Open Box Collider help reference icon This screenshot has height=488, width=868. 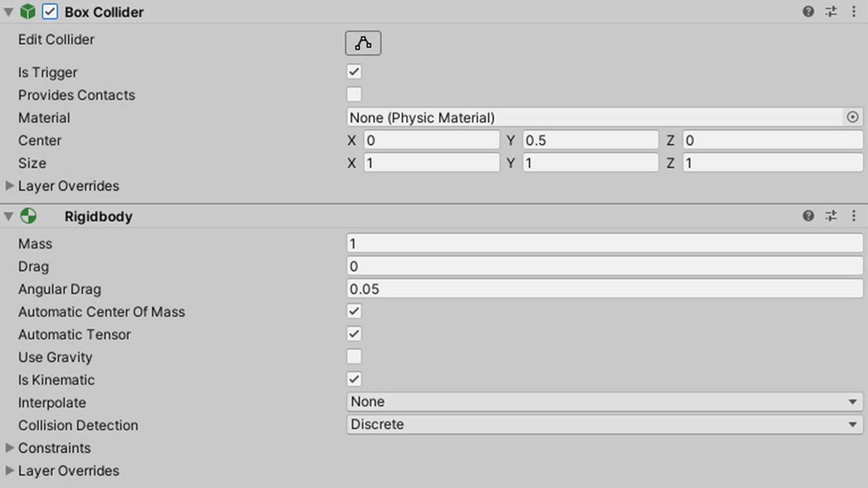[x=808, y=12]
